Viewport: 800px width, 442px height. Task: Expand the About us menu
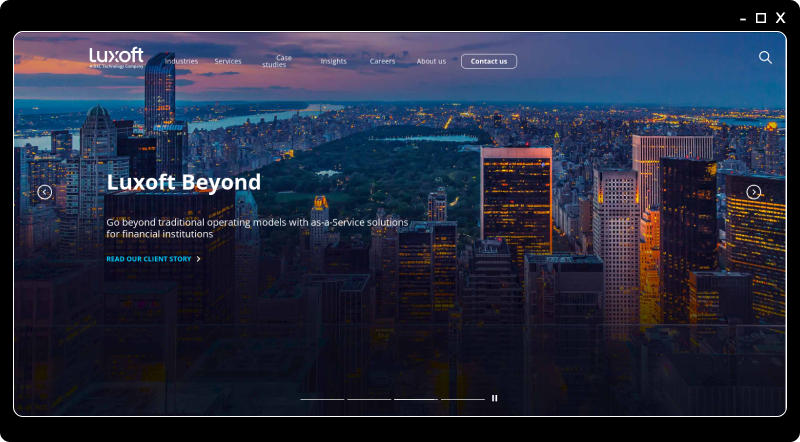click(x=431, y=61)
